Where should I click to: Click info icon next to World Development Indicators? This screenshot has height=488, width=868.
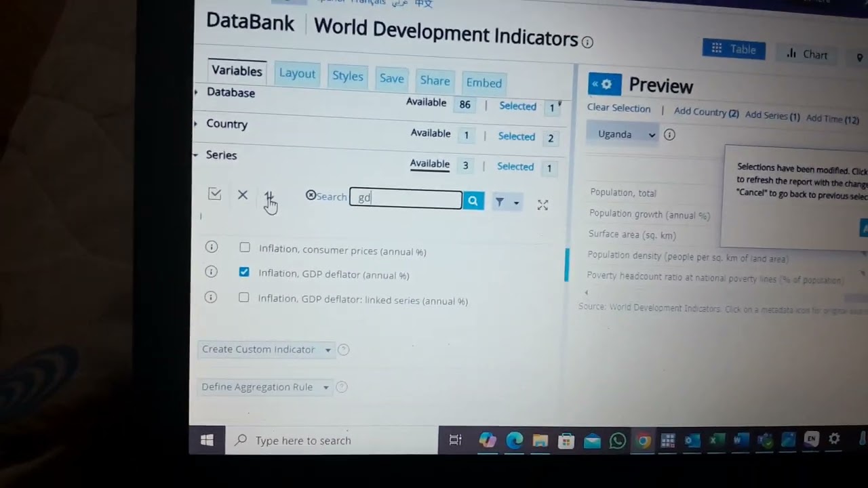pos(587,42)
